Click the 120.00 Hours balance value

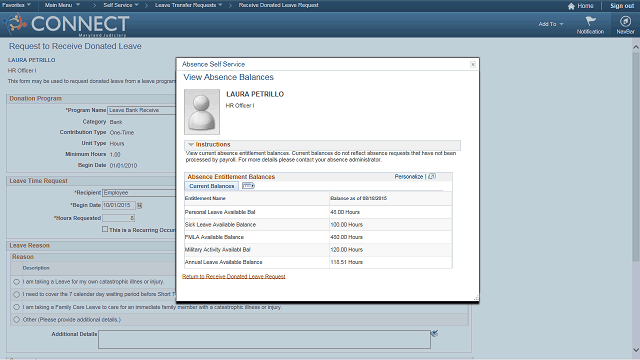click(x=347, y=250)
